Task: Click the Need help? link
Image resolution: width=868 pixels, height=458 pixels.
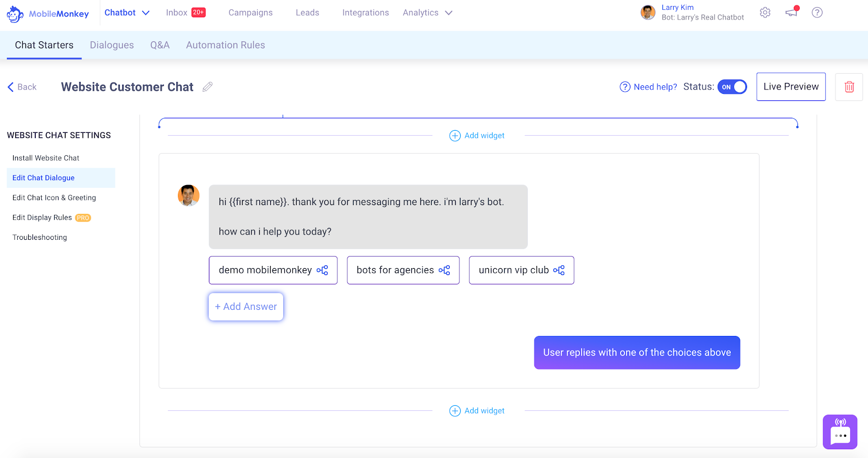Action: coord(649,87)
